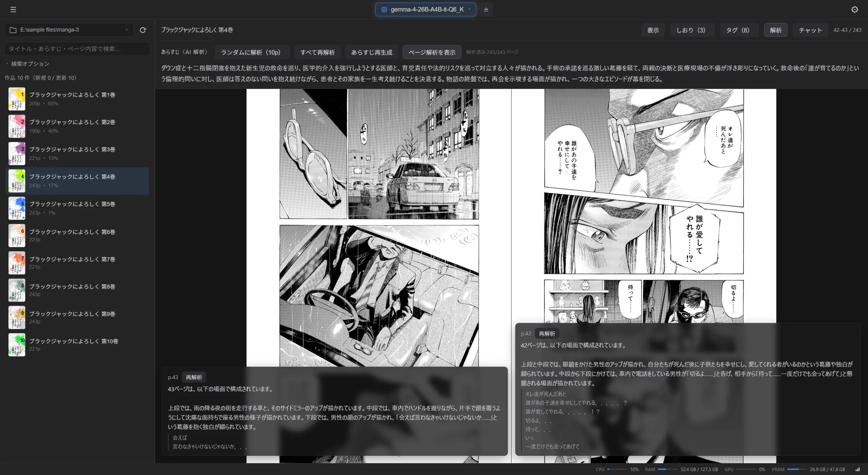The image size is (868, 475).
Task: Switch to the チャット tab
Action: tap(810, 30)
